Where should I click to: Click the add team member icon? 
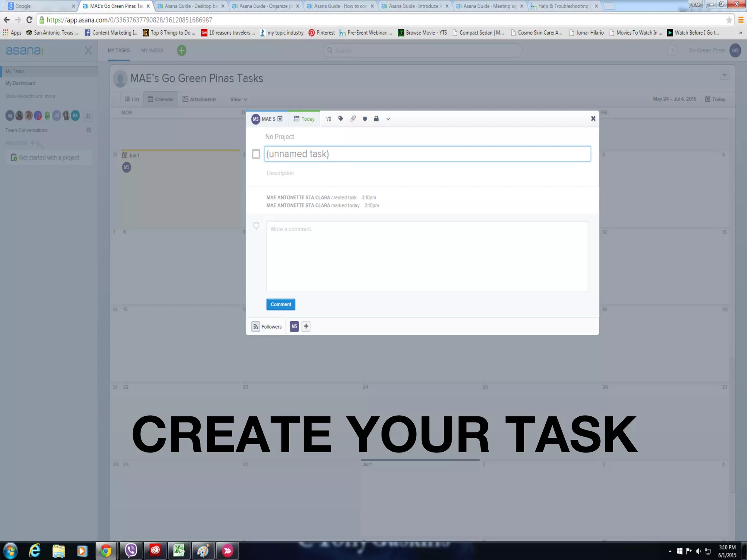point(88,116)
